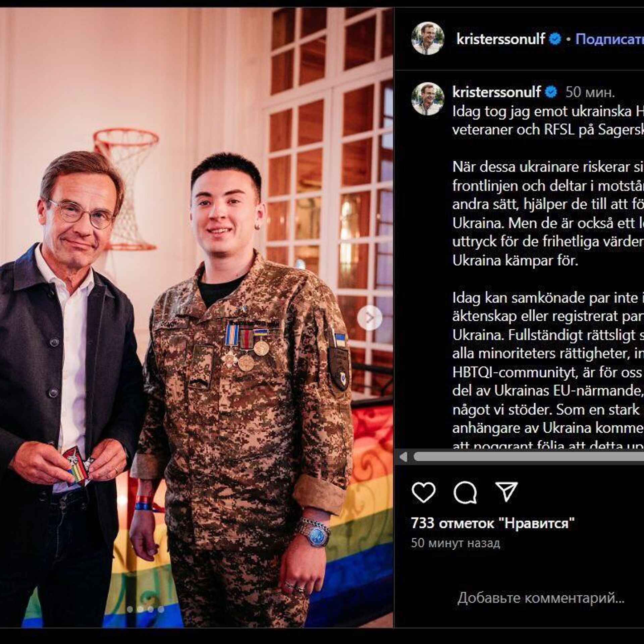The width and height of the screenshot is (644, 644).
Task: Select the first carousel dot indicator
Action: [130, 609]
